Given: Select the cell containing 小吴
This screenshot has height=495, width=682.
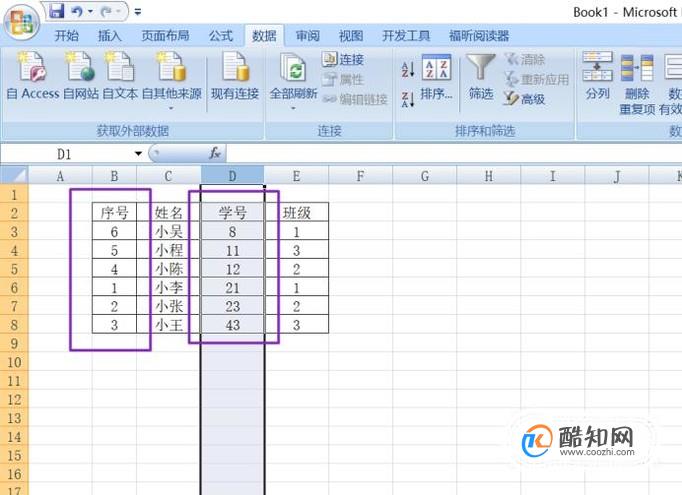Looking at the screenshot, I should coord(169,231).
